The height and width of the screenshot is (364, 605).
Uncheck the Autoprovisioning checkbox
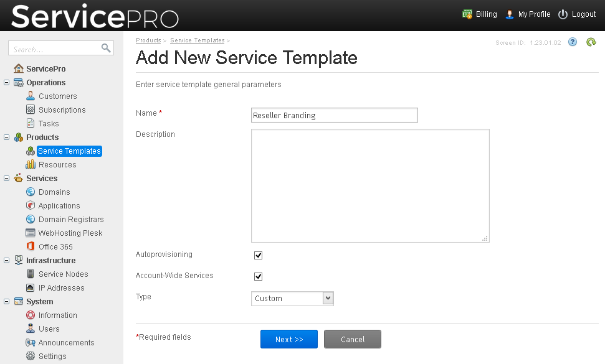click(x=258, y=255)
